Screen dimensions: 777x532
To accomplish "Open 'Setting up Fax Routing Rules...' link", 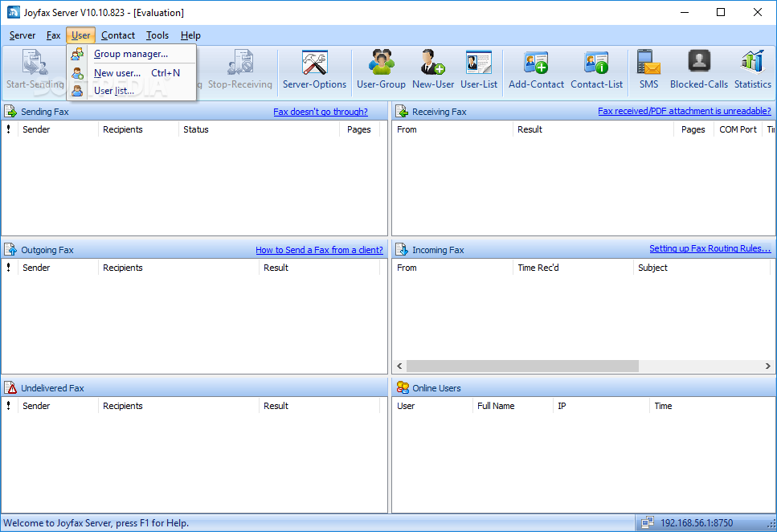I will [710, 248].
